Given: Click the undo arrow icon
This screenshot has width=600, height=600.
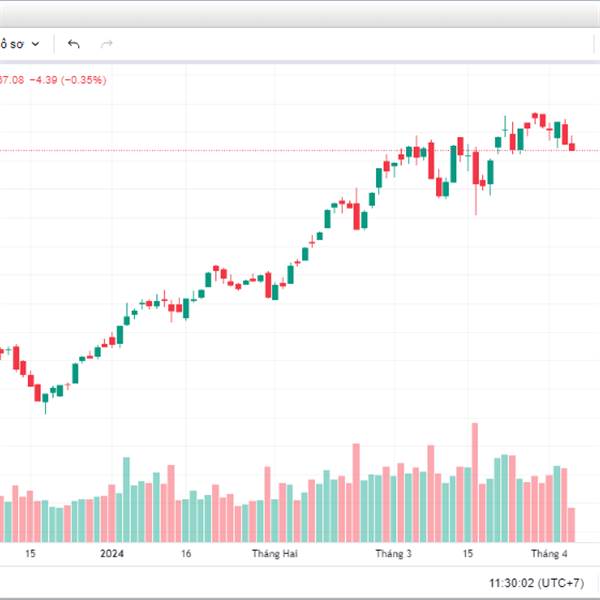Looking at the screenshot, I should pos(74,44).
